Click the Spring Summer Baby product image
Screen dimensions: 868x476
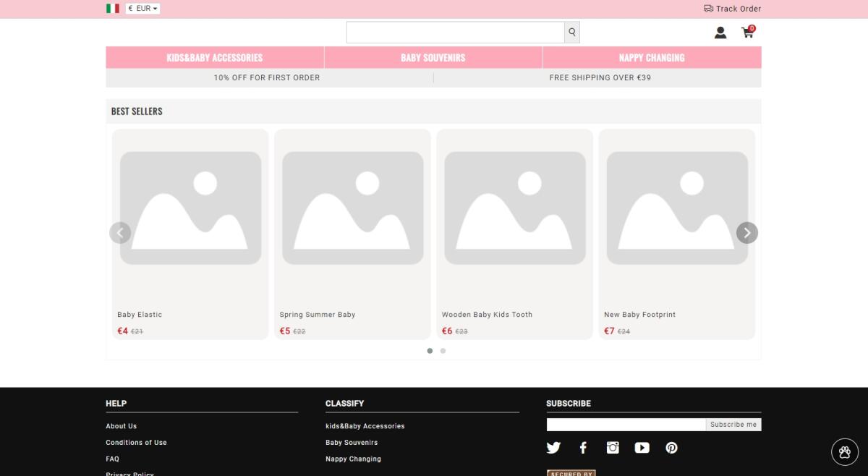tap(352, 208)
